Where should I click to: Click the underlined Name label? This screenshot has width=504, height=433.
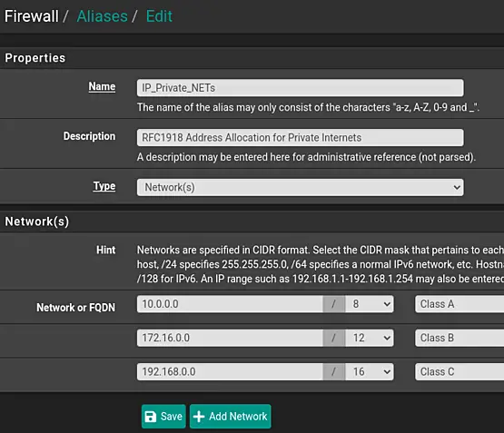[x=102, y=86]
